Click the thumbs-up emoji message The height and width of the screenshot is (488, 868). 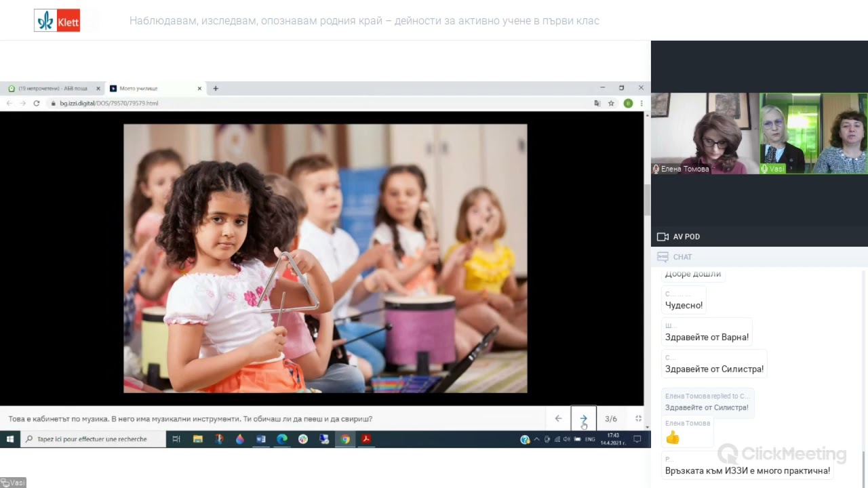tap(673, 438)
